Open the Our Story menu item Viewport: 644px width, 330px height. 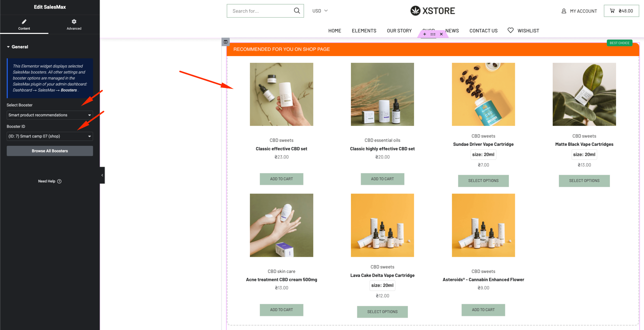[x=399, y=31]
